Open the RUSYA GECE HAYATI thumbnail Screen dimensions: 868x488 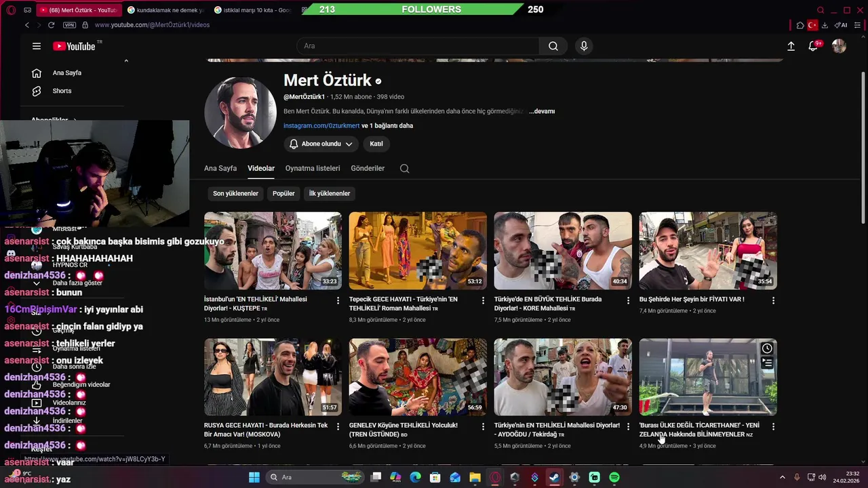click(273, 377)
